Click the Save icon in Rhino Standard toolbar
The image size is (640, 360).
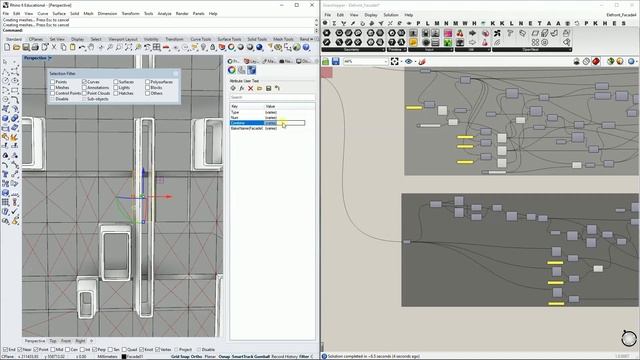pos(26,47)
